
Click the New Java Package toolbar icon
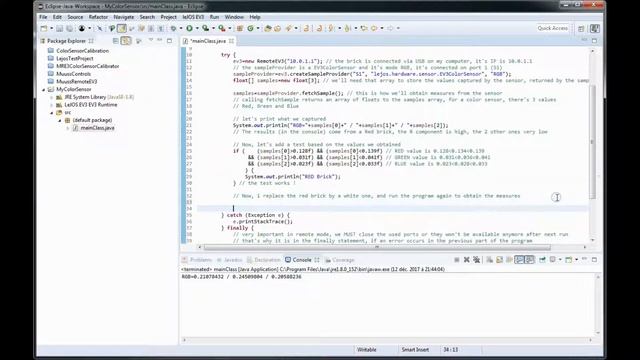tap(240, 28)
